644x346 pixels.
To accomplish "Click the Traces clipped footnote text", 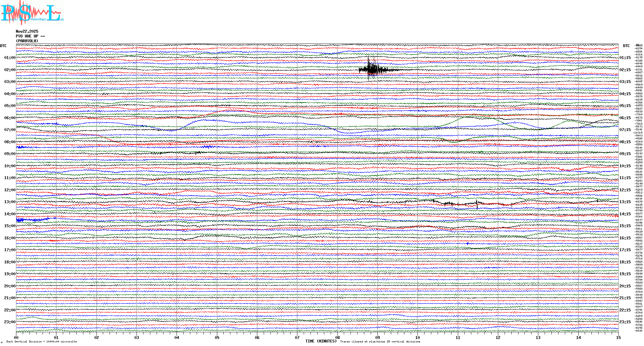I will [380, 342].
